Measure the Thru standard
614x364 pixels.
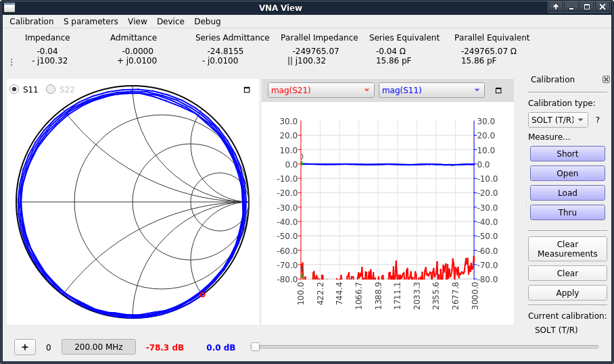567,212
